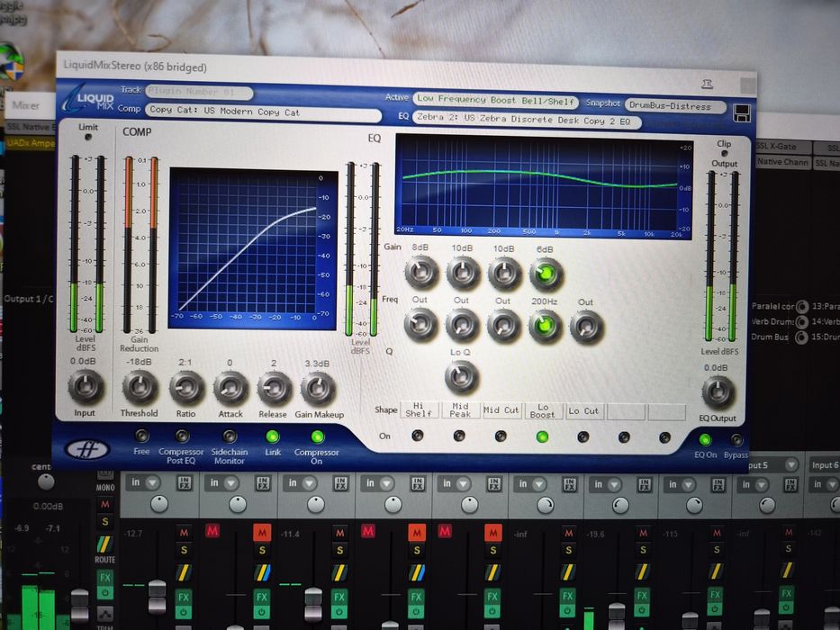
Task: Open the 'in' dropdown on the -11.4 strip
Action: [309, 482]
